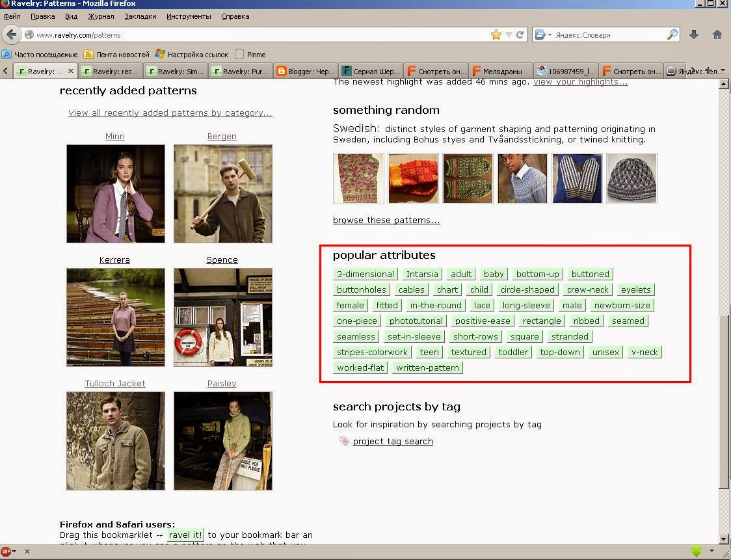Select the written-pattern attribute tag

tap(427, 368)
